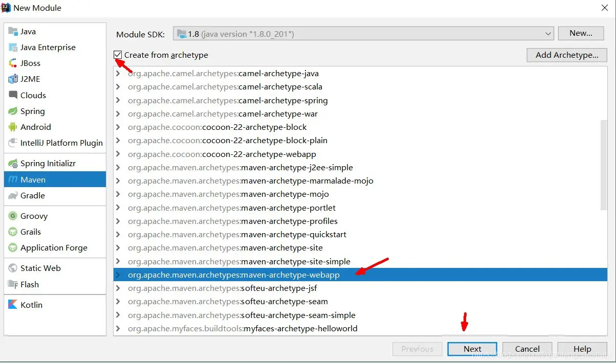Click the Android robot icon
This screenshot has height=364, width=616.
(x=13, y=127)
